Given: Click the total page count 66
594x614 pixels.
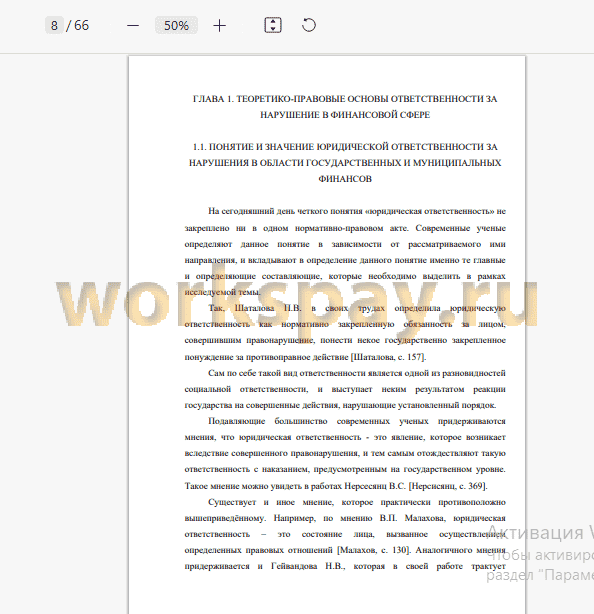Looking at the screenshot, I should point(81,25).
